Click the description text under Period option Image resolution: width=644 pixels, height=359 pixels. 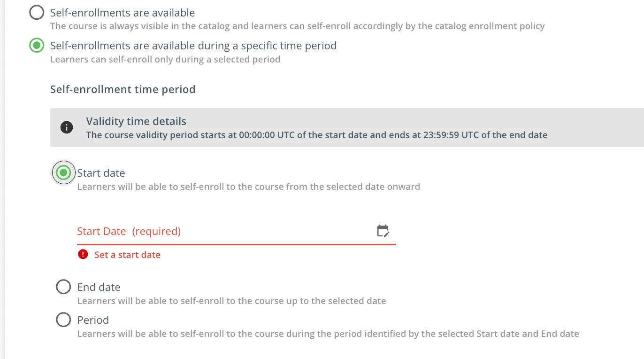(x=328, y=334)
